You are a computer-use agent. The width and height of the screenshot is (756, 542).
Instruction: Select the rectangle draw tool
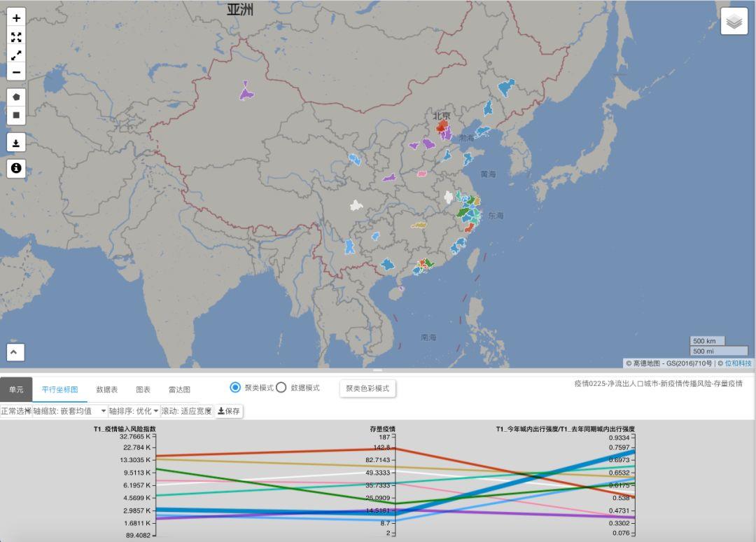16,116
